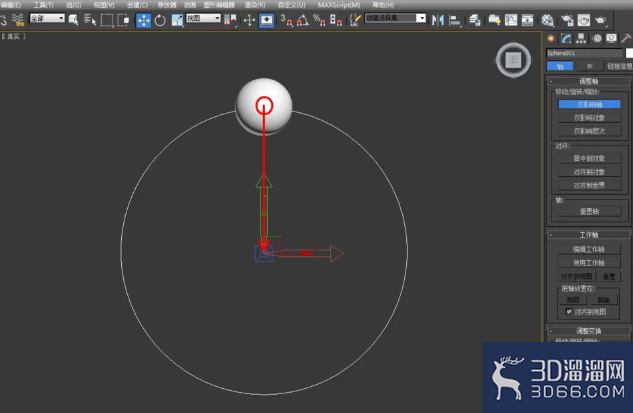Click the Align tool icon
633x413 pixels.
tap(455, 20)
